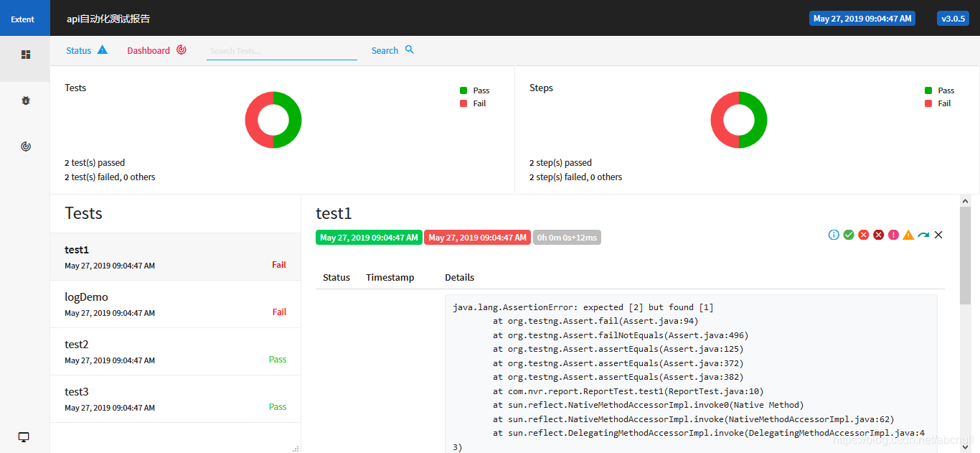
Task: Filter steps by red fail cross
Action: tap(864, 235)
